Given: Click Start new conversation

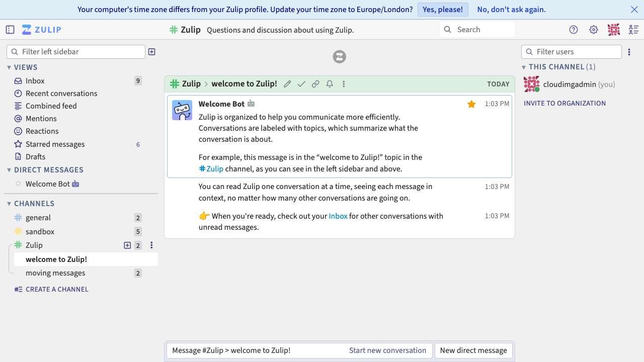Looking at the screenshot, I should (x=387, y=350).
